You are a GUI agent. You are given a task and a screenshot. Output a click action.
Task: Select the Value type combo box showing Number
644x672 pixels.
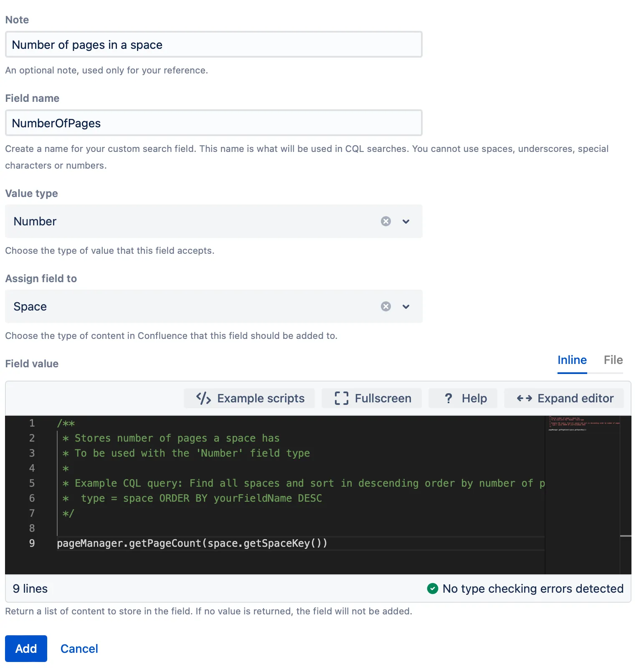point(214,221)
